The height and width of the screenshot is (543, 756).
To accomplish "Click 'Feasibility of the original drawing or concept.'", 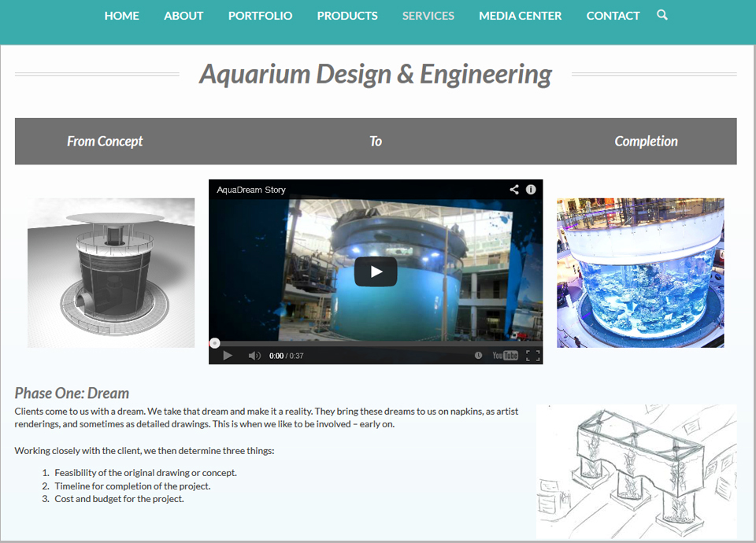I will pyautogui.click(x=146, y=473).
